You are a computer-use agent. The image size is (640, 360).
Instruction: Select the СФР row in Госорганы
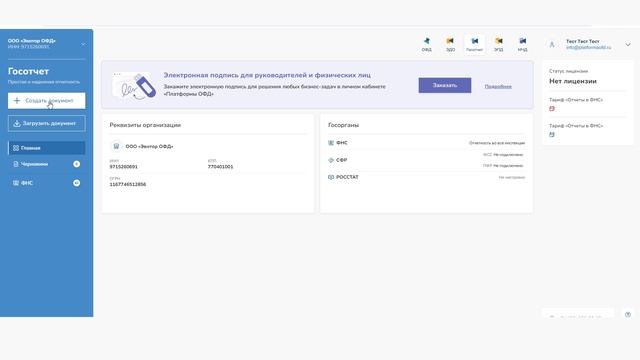[x=427, y=160]
